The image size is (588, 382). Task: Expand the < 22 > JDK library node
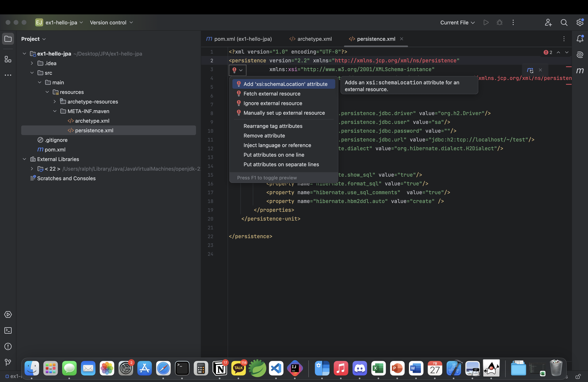[x=32, y=169]
